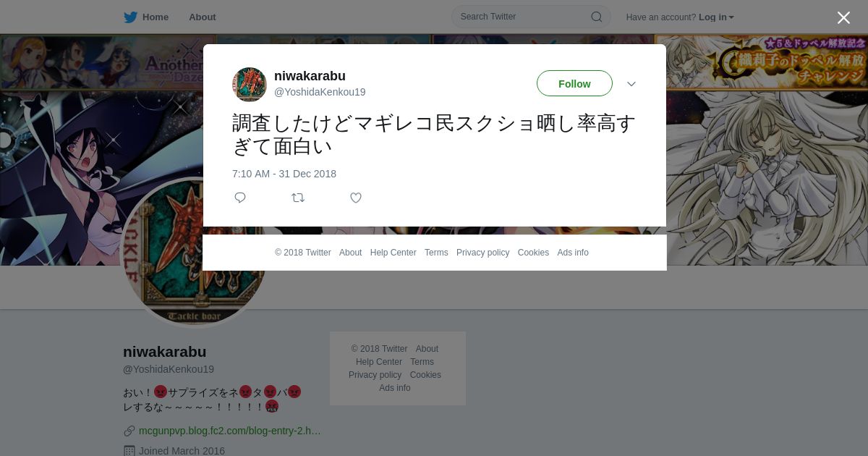Expand the tweet options chevron menu
Viewport: 868px width, 456px height.
click(631, 84)
